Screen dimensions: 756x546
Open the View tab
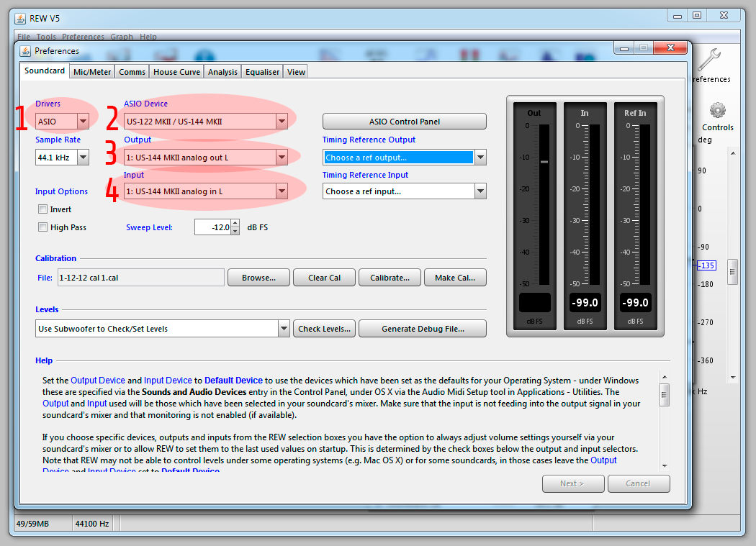coord(296,72)
